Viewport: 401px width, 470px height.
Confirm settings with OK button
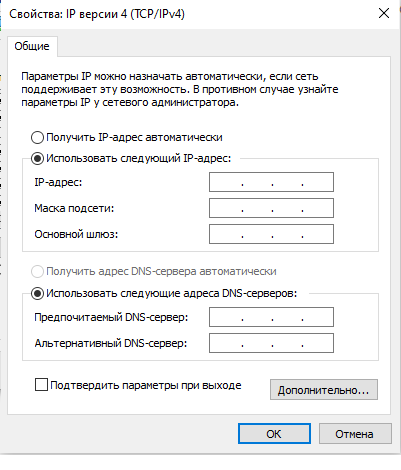point(274,434)
